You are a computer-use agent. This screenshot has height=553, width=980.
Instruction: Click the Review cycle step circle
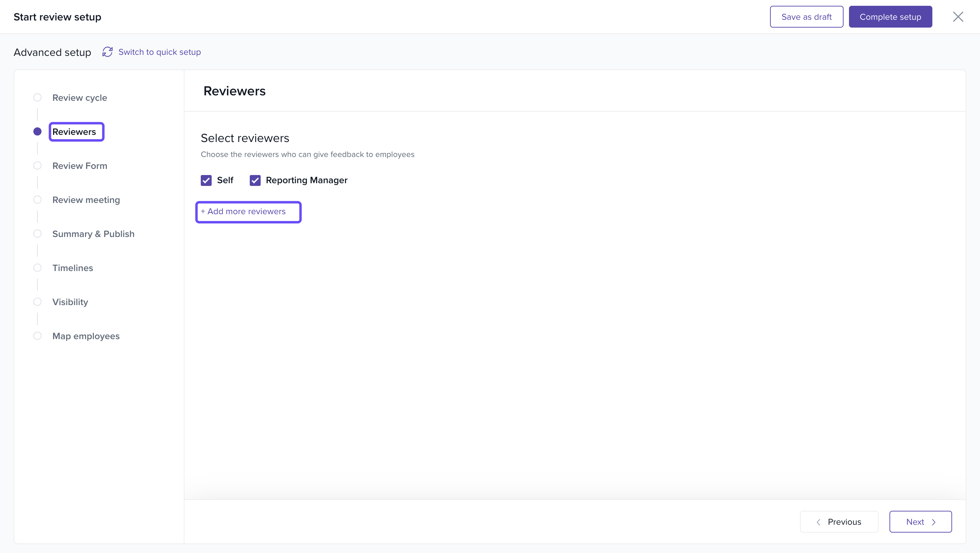(x=37, y=98)
